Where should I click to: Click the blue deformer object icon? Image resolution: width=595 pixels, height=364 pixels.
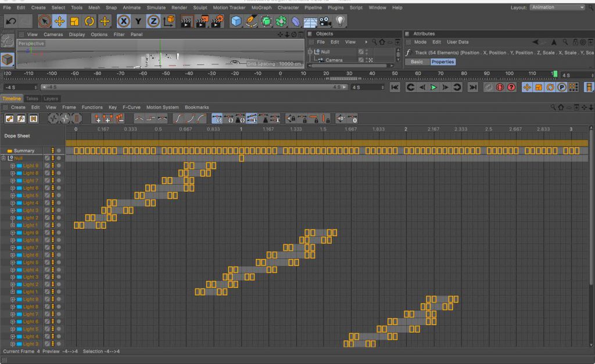[296, 21]
